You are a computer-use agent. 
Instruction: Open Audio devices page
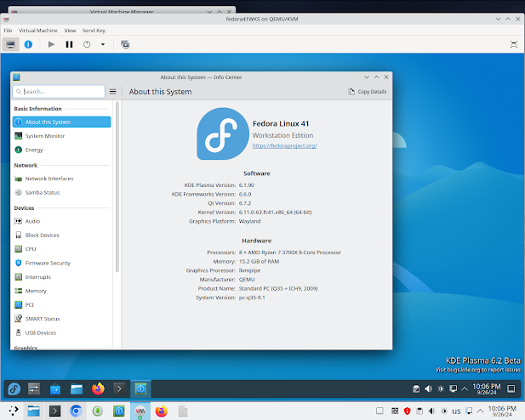coord(61,221)
